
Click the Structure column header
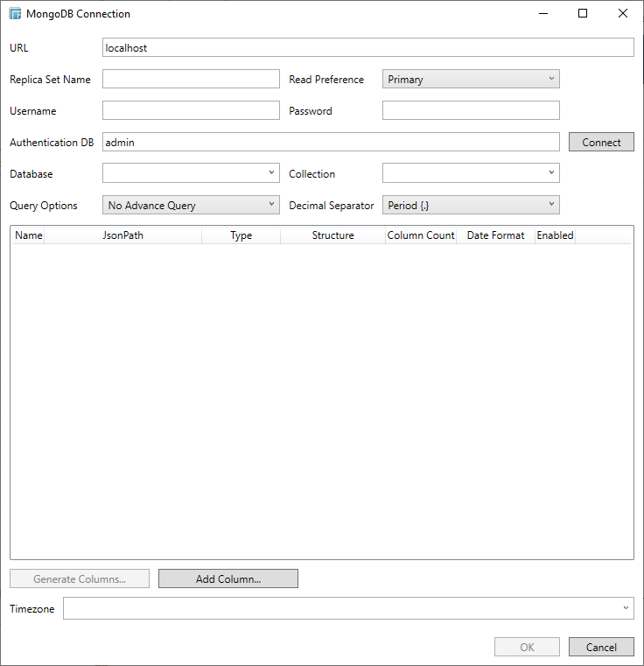332,235
